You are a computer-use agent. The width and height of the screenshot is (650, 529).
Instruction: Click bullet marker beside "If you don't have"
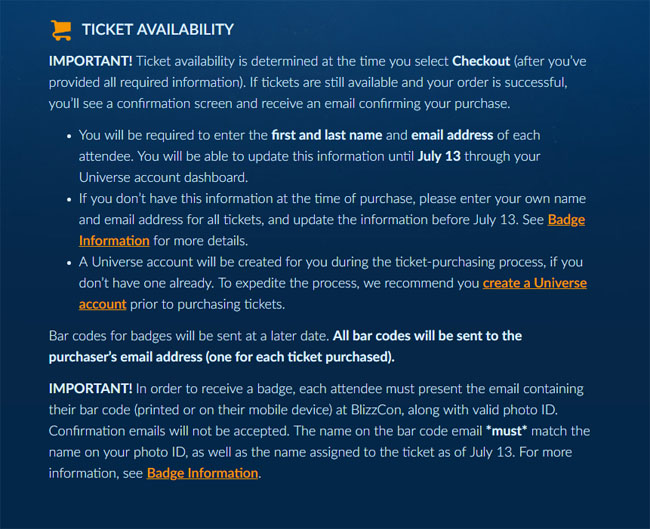(69, 199)
